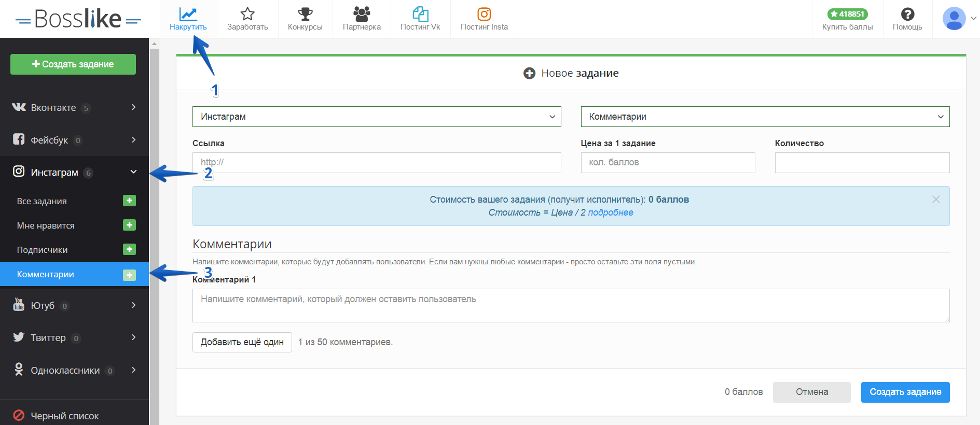980x425 pixels.
Task: Click the Постинг Insta icon
Action: point(484,14)
